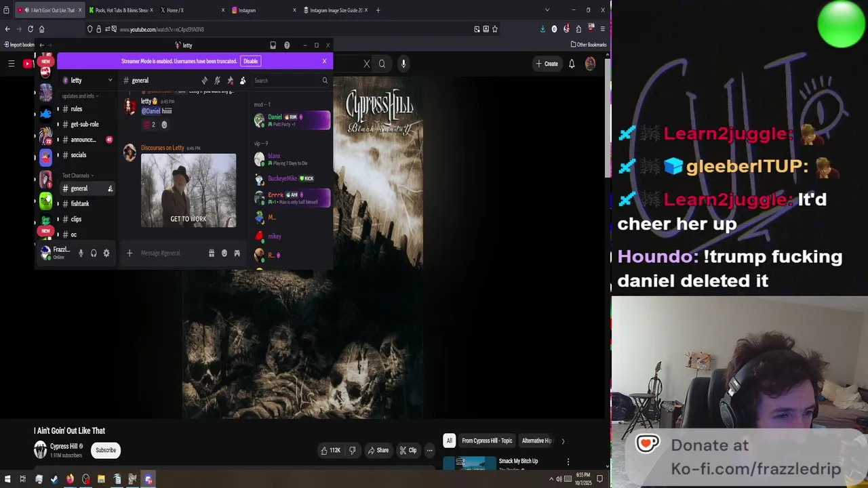
Task: Open YouTube notifications bell
Action: (x=572, y=64)
